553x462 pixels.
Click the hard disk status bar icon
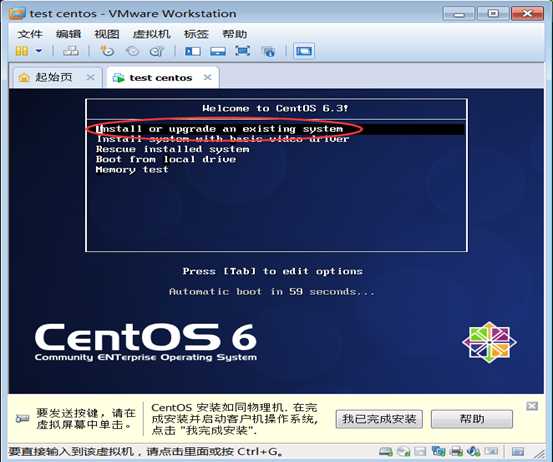386,451
